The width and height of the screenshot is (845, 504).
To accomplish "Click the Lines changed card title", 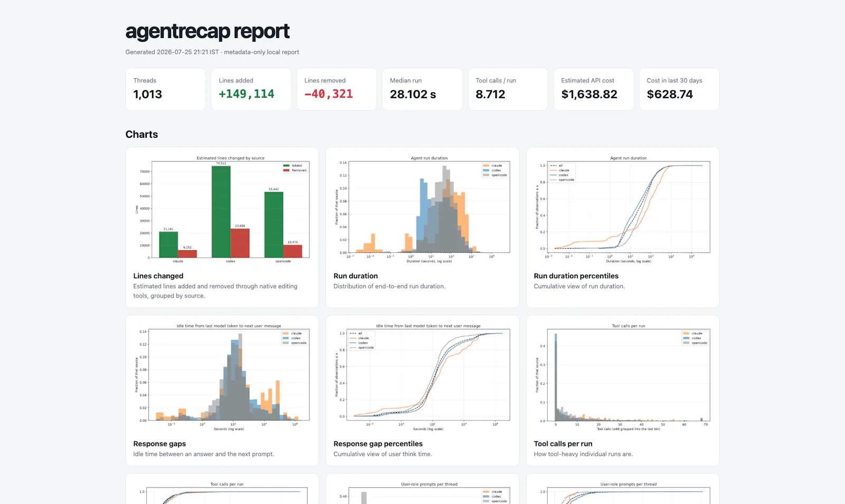I will tap(158, 276).
